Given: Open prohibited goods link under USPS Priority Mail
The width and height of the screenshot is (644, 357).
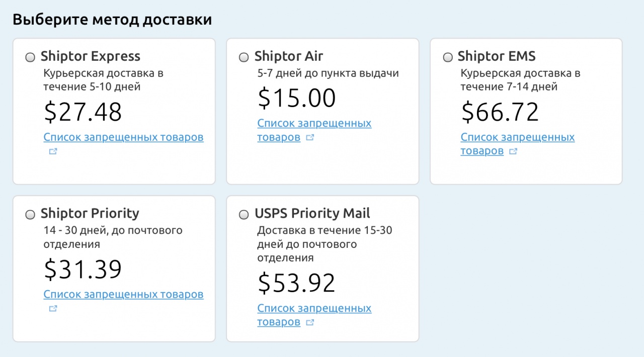Looking at the screenshot, I should click(x=314, y=308).
